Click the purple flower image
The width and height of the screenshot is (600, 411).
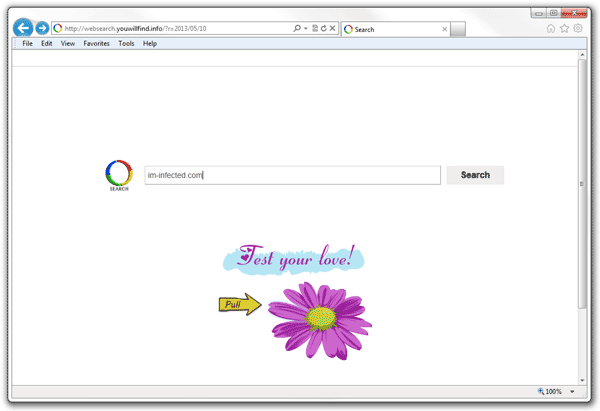[x=320, y=321]
